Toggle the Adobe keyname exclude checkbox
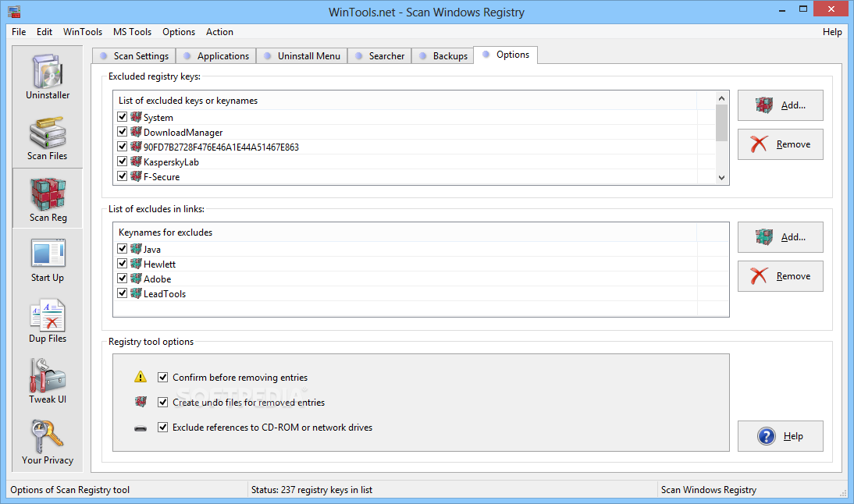 pos(122,279)
